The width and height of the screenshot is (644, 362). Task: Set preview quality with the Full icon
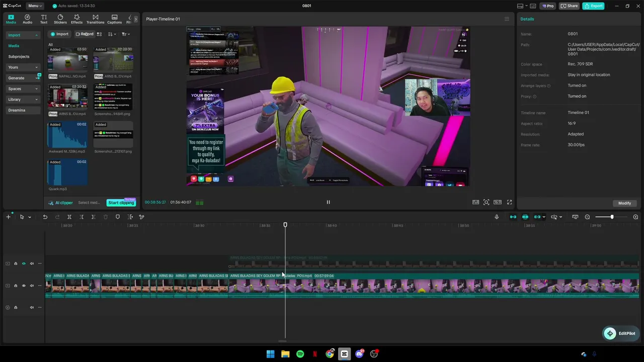[475, 202]
